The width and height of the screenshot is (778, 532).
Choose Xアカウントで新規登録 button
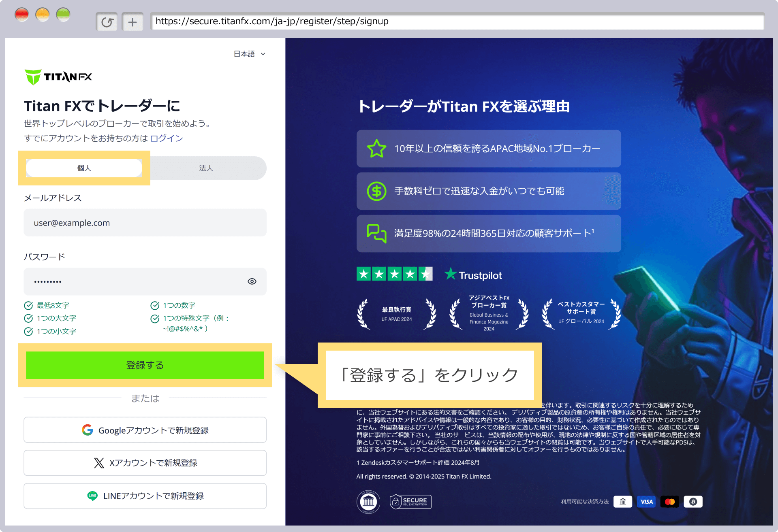click(x=145, y=463)
